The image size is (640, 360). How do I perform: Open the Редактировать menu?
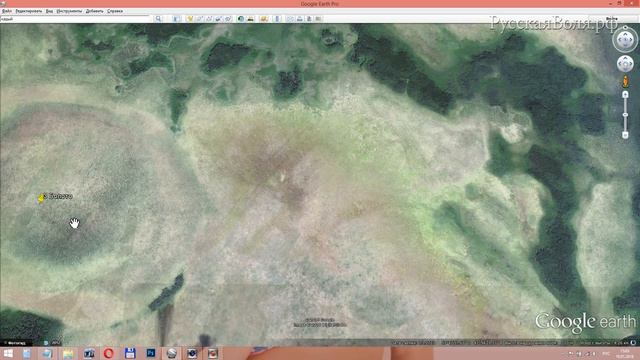tap(29, 11)
